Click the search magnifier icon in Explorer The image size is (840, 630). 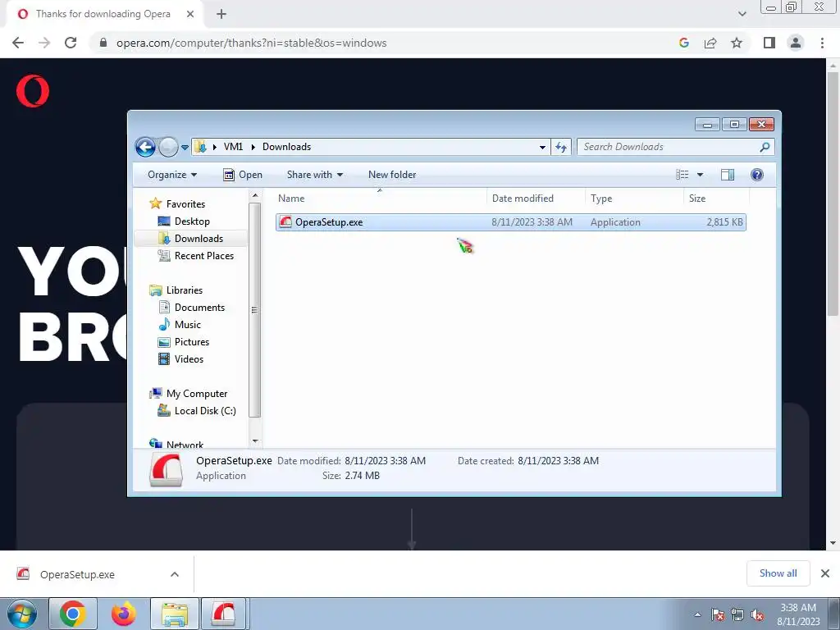pos(765,147)
